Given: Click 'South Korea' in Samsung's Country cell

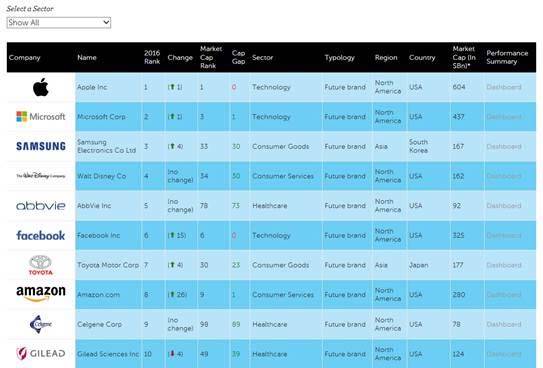Looking at the screenshot, I should pyautogui.click(x=418, y=146).
